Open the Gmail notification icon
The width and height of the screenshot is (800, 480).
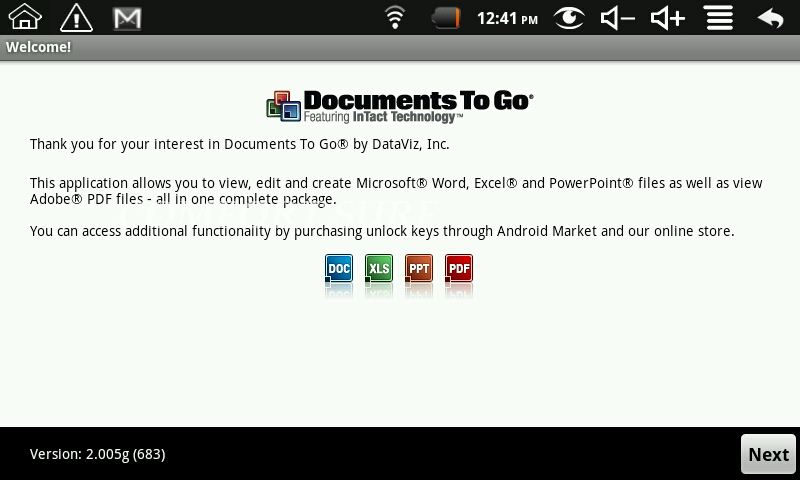(126, 17)
